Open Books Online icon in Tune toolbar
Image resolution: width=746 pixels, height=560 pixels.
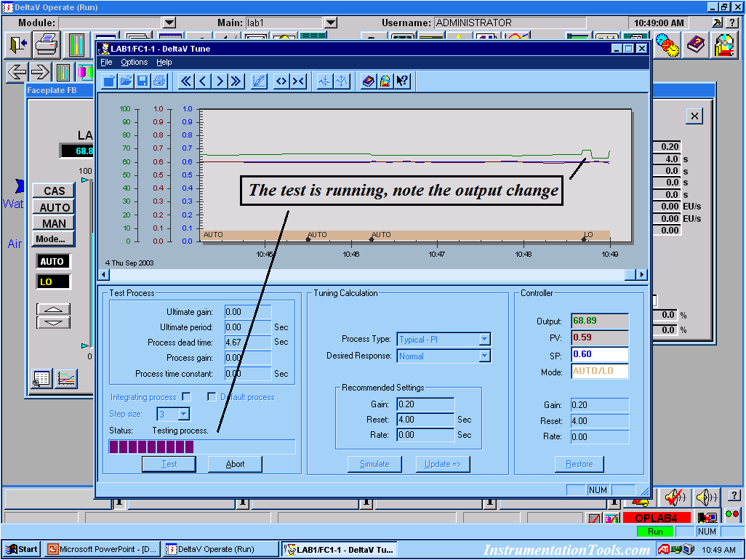[x=368, y=81]
